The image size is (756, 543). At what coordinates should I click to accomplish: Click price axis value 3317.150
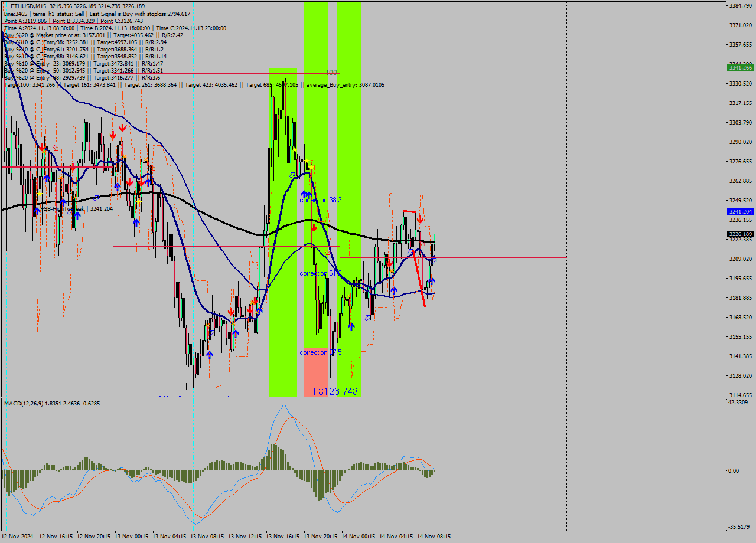(740, 103)
